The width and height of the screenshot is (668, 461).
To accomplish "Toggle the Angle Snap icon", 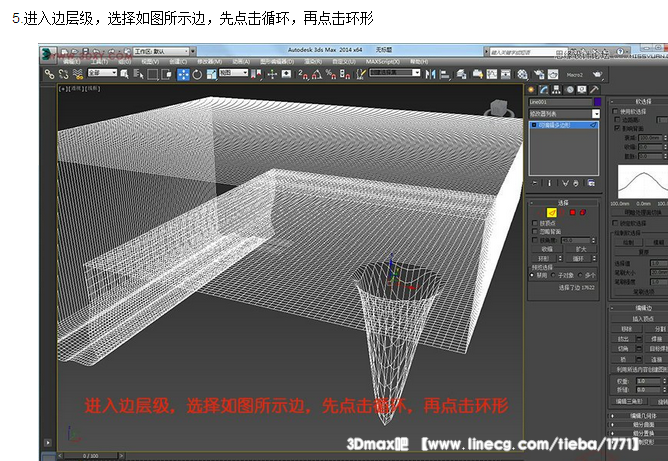I will tap(317, 75).
